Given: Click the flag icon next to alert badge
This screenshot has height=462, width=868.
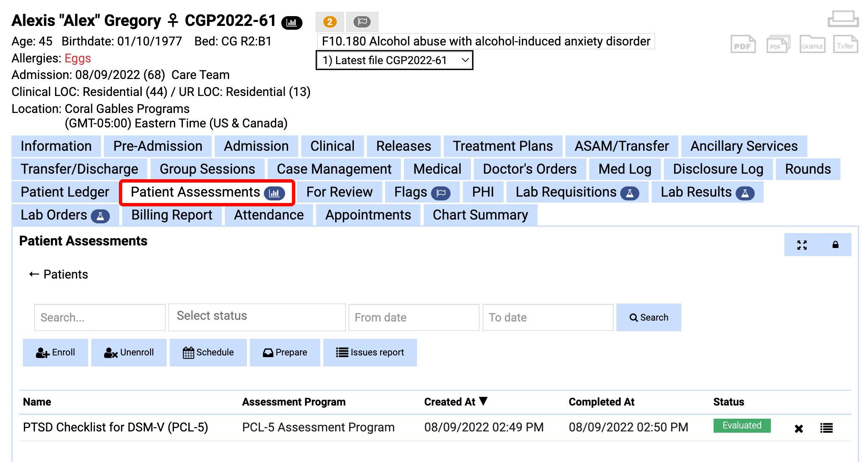Looking at the screenshot, I should point(362,22).
